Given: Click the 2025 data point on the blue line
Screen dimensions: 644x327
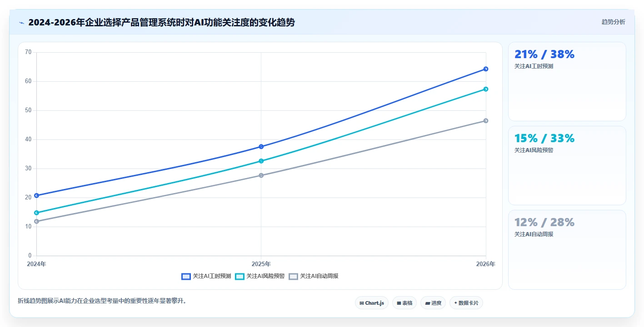Looking at the screenshot, I should (261, 147).
